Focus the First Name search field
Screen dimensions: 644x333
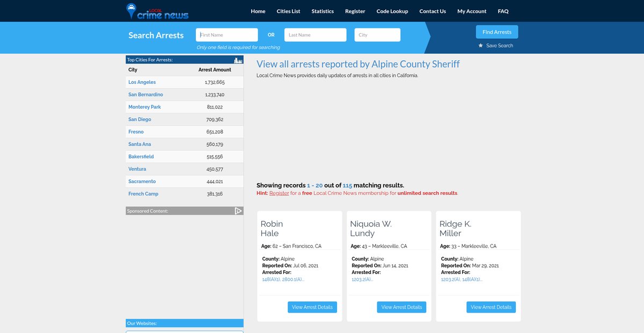pyautogui.click(x=227, y=35)
